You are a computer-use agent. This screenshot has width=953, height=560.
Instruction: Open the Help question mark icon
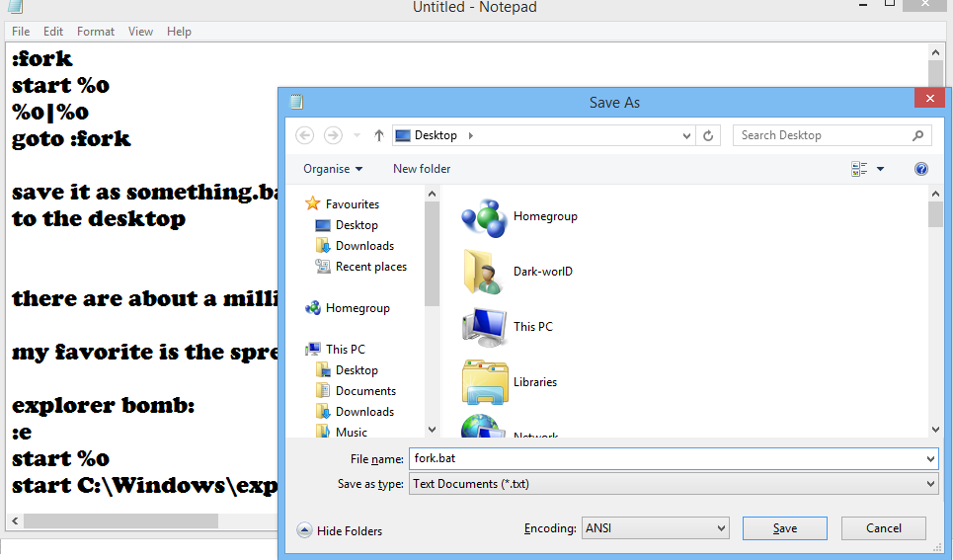pyautogui.click(x=920, y=169)
